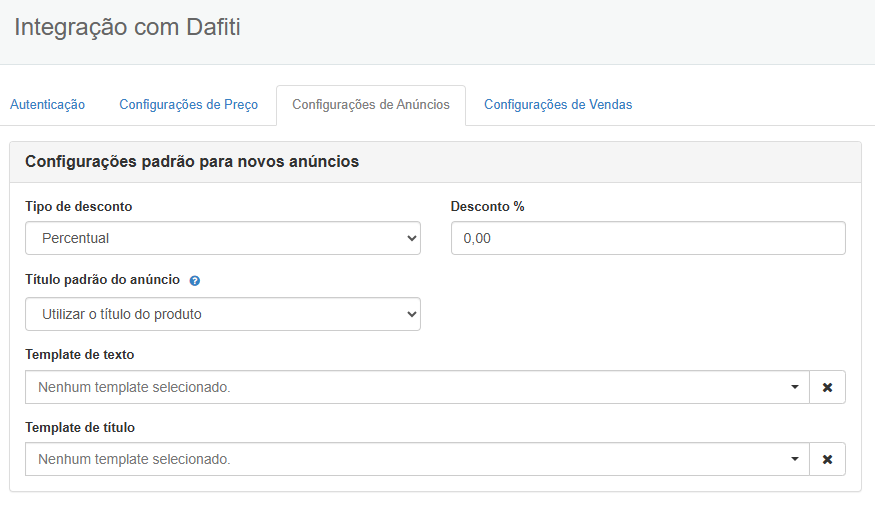
Task: Open Template de texto 'Nenhum template selecionado' box
Action: [x=400, y=387]
